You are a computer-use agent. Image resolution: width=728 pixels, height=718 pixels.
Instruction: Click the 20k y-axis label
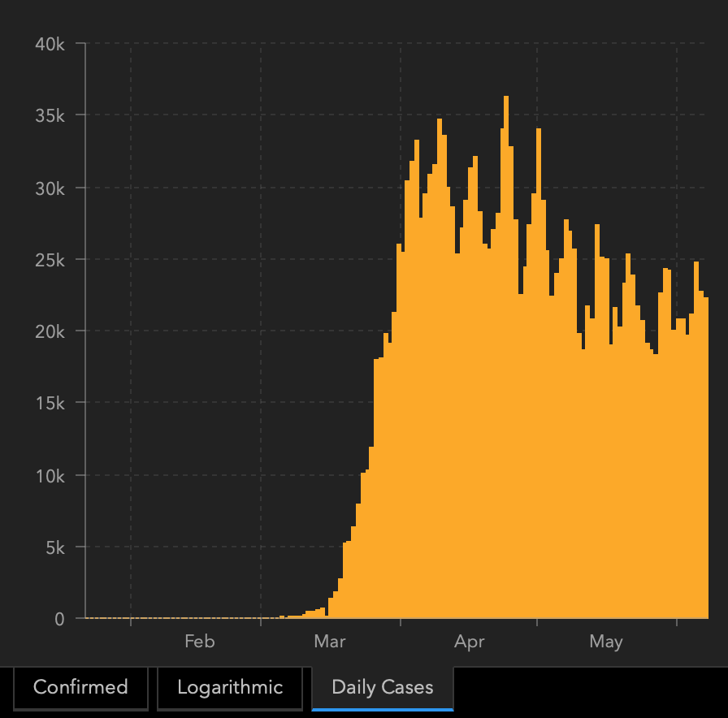(x=50, y=331)
